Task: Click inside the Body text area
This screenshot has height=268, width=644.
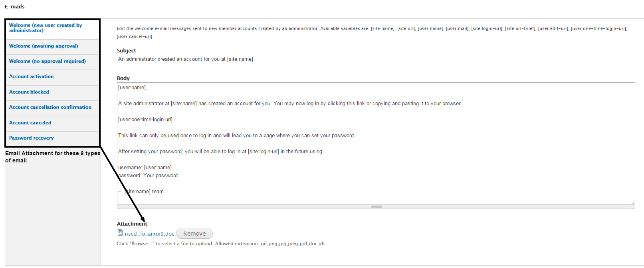Action: tap(376, 144)
